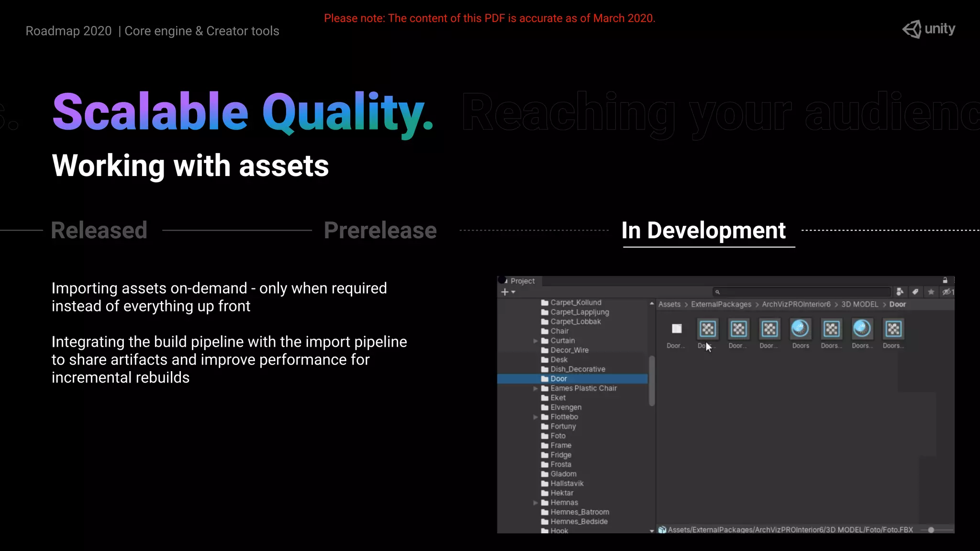980x551 pixels.
Task: Click the plus Create asset button
Action: [504, 292]
